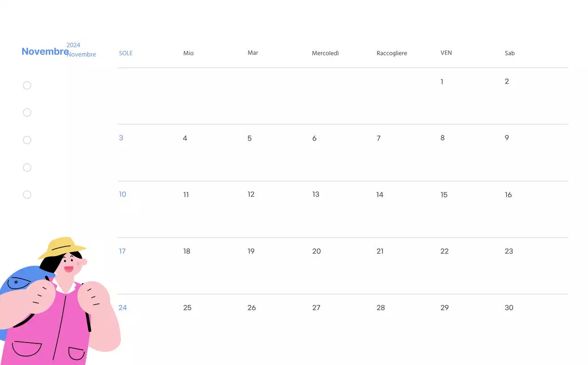Select the 2024 year label
588x365 pixels.
(x=73, y=45)
